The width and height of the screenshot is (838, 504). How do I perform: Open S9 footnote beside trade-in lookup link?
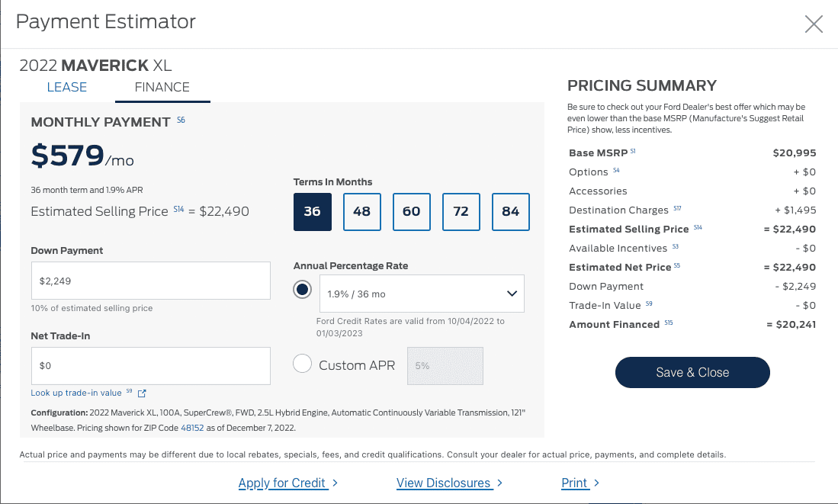coord(129,390)
